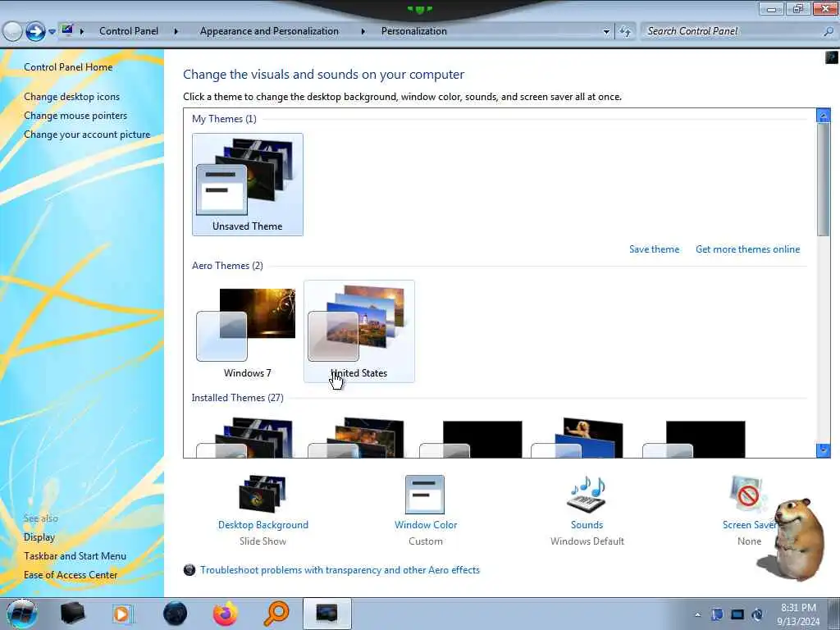The image size is (840, 630).
Task: Open Change mouse pointers link
Action: point(75,116)
